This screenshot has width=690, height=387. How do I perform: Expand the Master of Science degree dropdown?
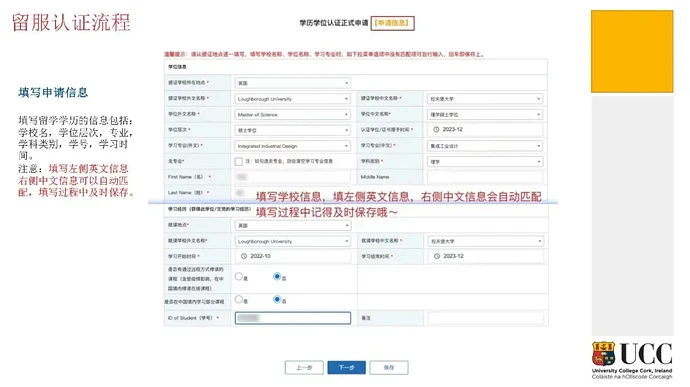(x=293, y=114)
